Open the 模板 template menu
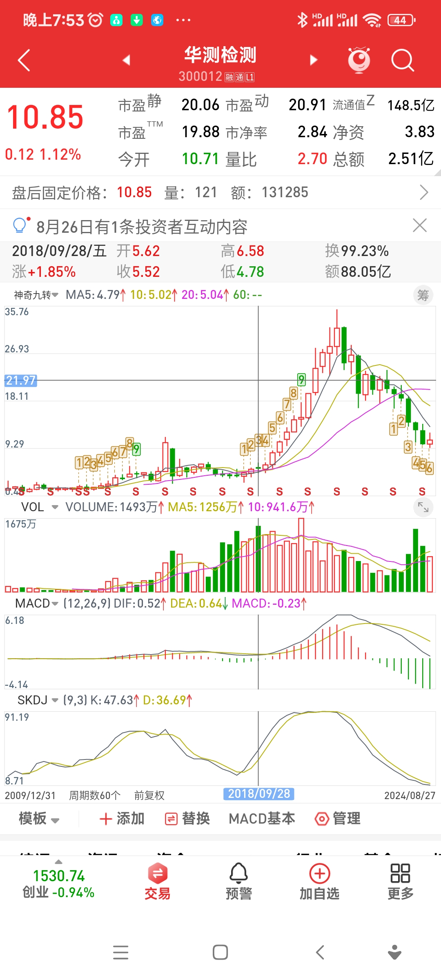 pyautogui.click(x=39, y=819)
